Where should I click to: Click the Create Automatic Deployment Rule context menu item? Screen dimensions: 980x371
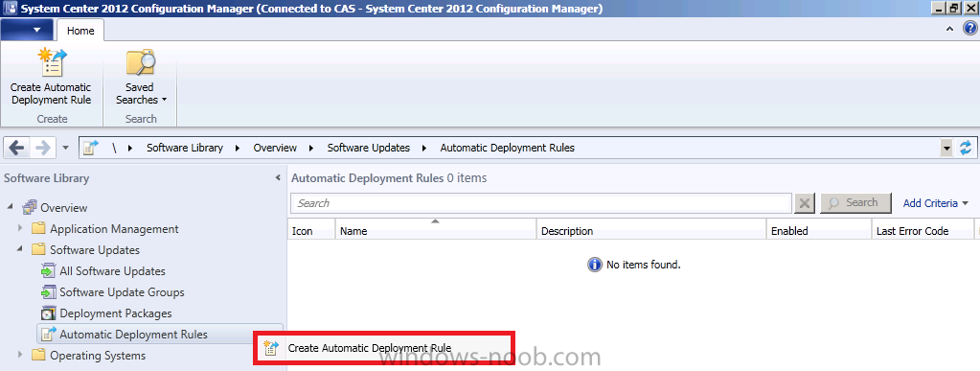[x=384, y=349]
